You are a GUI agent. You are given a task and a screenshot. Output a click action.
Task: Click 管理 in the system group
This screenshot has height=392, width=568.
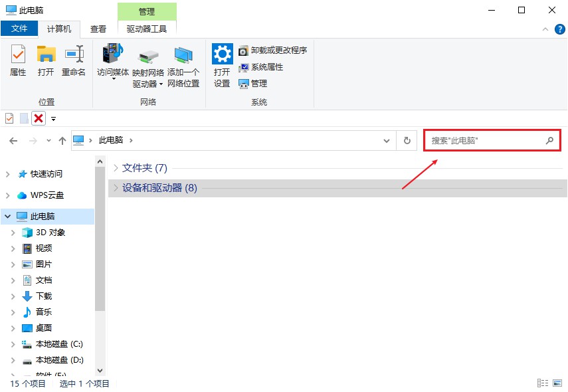[x=253, y=84]
